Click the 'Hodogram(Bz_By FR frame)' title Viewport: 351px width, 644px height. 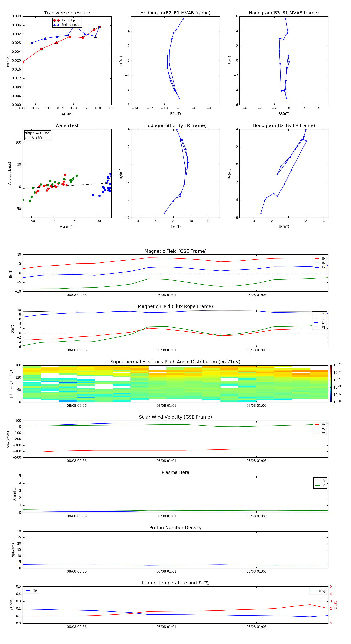pos(175,125)
